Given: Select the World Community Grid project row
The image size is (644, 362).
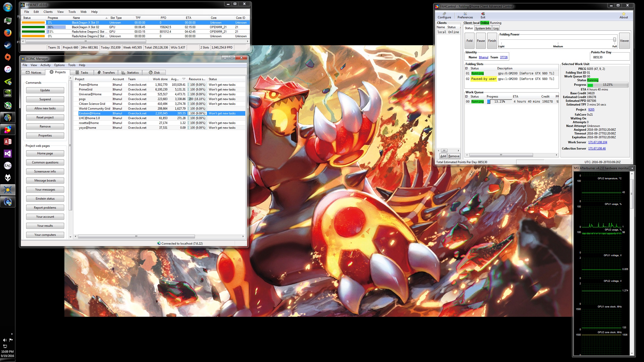Looking at the screenshot, I should coord(159,108).
